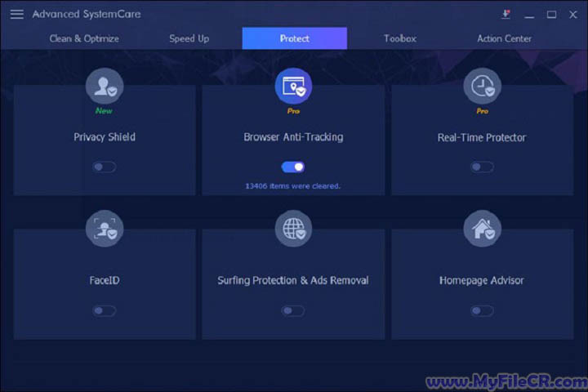Turn on Surfing Protection & Ads Removal
The image size is (588, 392).
coord(293,310)
